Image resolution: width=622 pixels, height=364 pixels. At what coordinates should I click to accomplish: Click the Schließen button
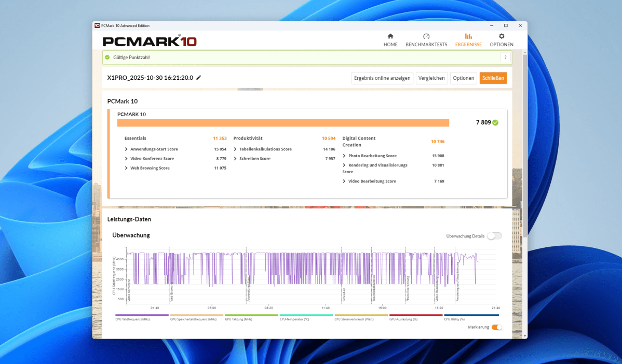(492, 78)
